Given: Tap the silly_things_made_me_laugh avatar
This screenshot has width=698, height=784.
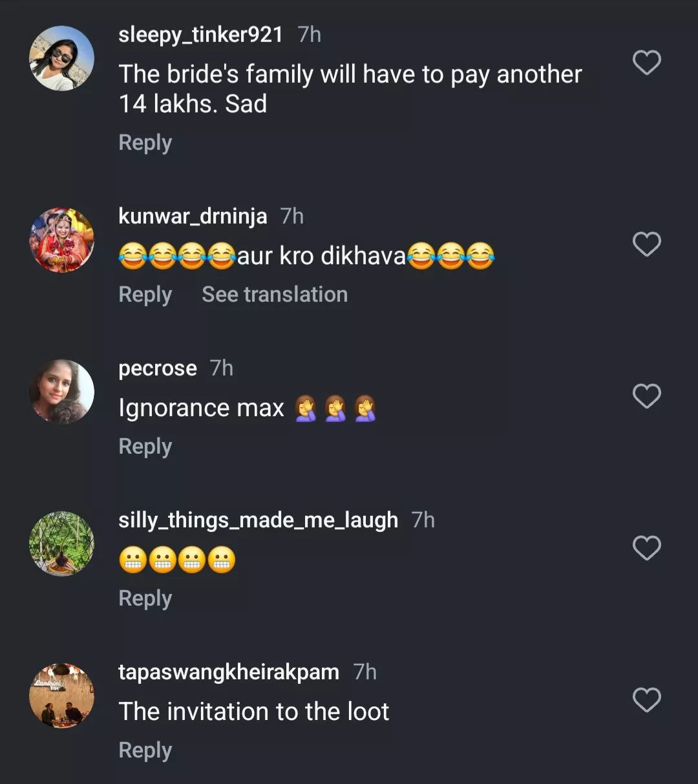Looking at the screenshot, I should click(x=62, y=544).
